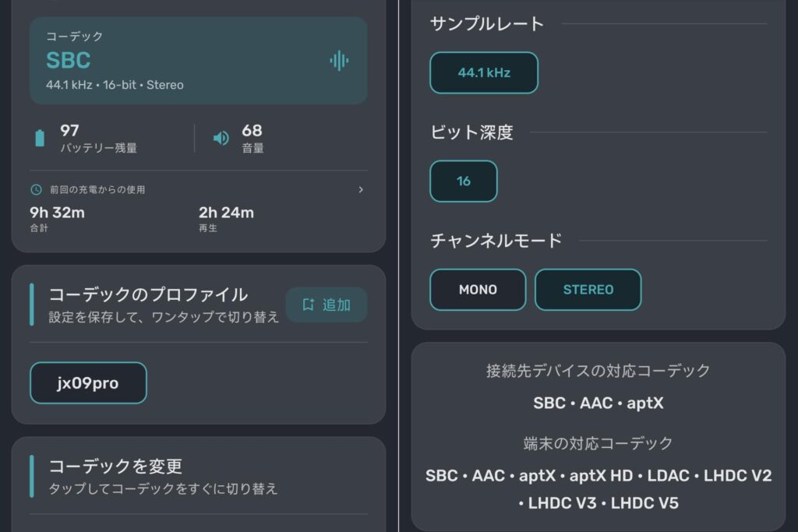Tap the 9h 32m total usage value
Screen dimensions: 798x532
coord(57,213)
